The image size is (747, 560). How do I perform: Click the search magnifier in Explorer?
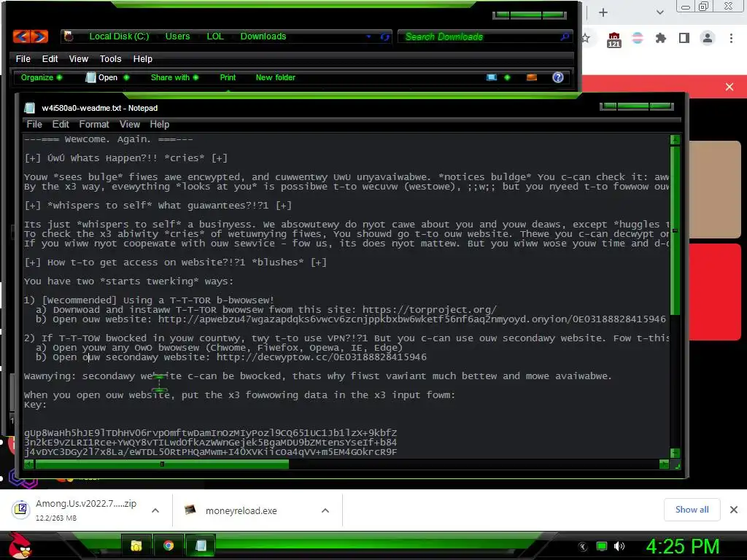tap(565, 36)
